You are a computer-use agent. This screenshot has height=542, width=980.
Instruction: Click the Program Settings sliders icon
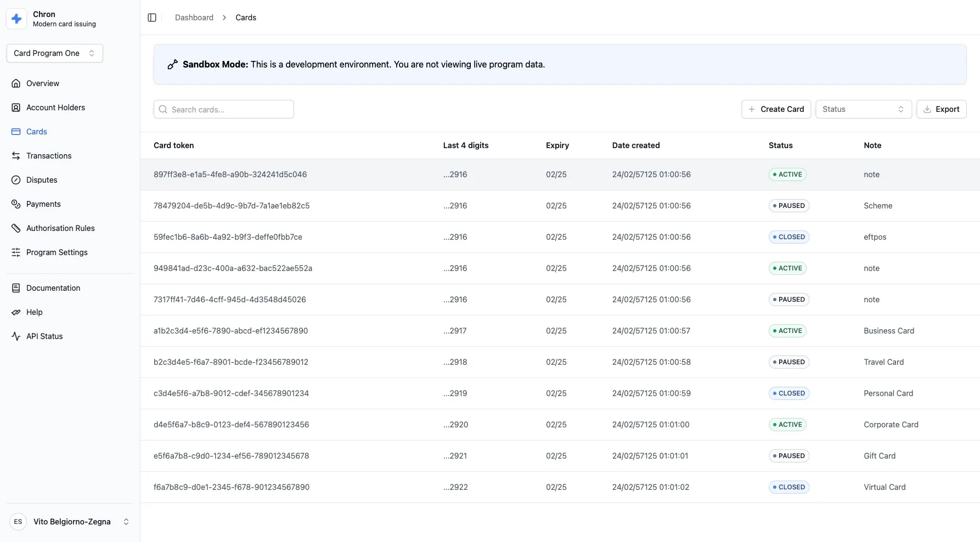[x=16, y=252]
